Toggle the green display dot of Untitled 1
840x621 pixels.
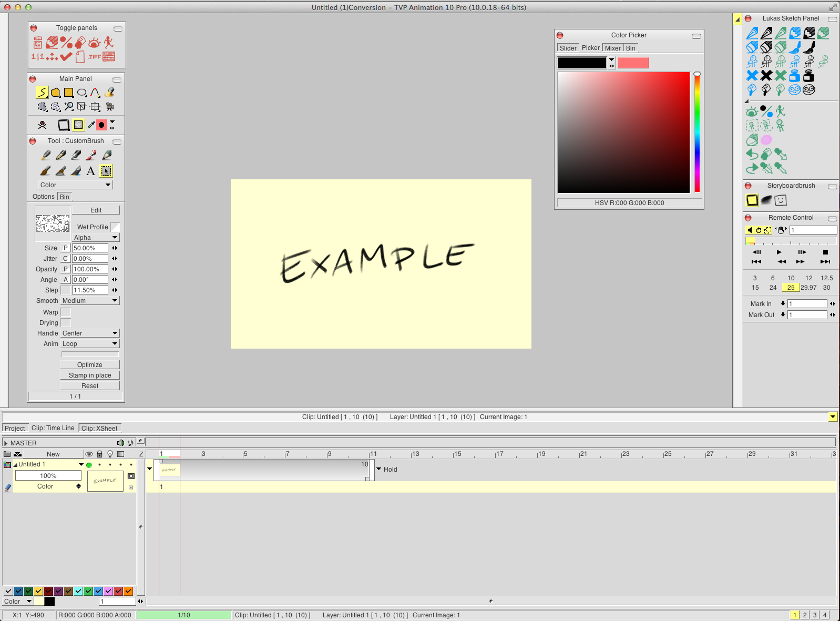pyautogui.click(x=89, y=465)
